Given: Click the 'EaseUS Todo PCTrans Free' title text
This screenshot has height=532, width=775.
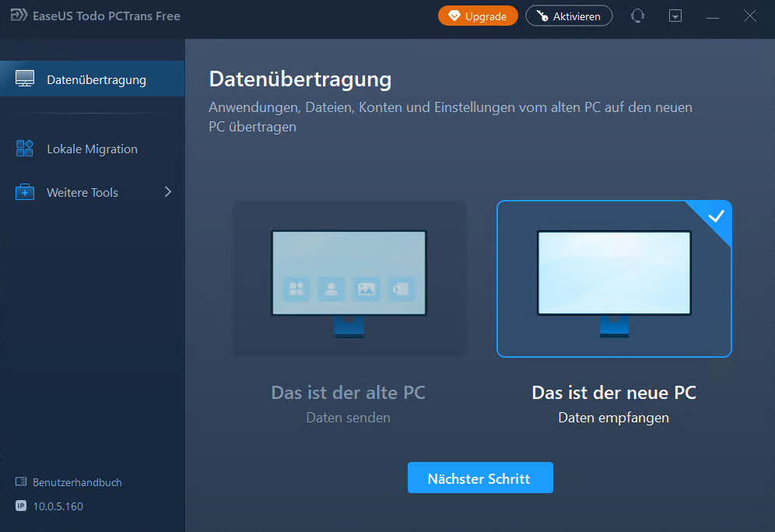Looking at the screenshot, I should (107, 16).
